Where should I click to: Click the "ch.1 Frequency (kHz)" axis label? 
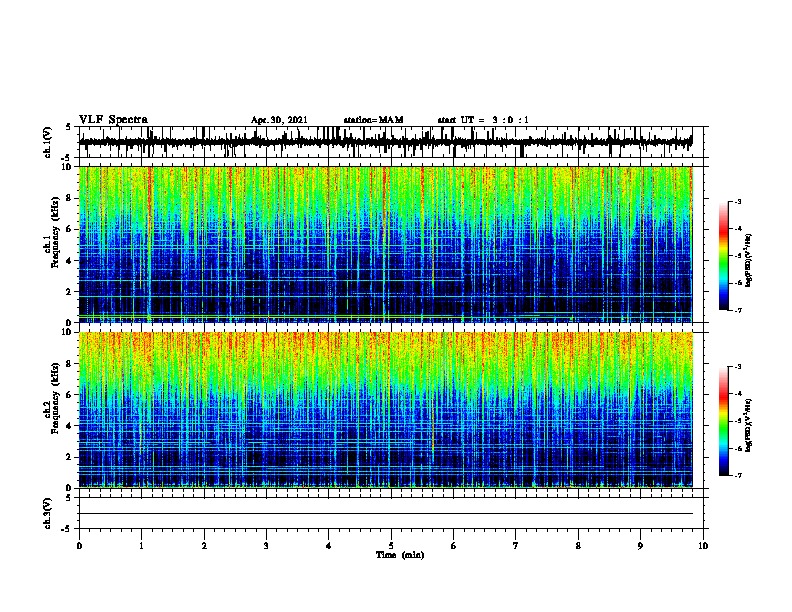point(52,233)
